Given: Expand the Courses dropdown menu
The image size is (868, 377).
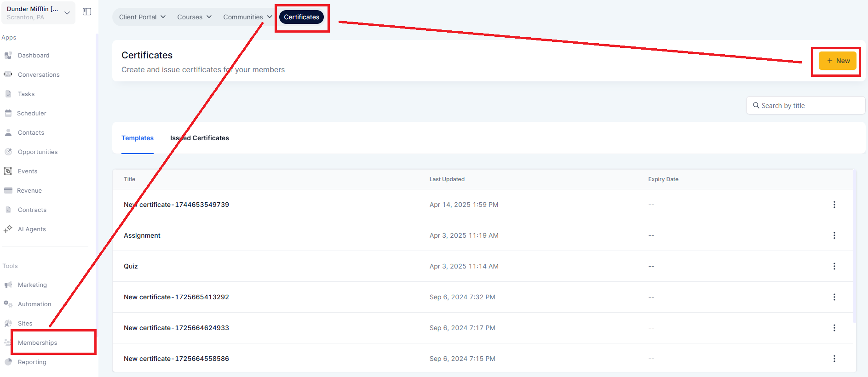Looking at the screenshot, I should coord(195,17).
